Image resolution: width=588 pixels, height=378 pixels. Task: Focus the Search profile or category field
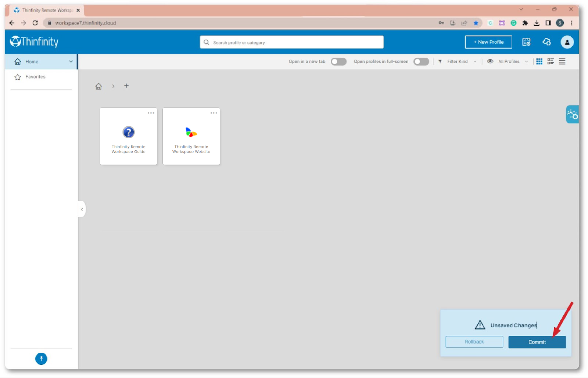[x=292, y=42]
